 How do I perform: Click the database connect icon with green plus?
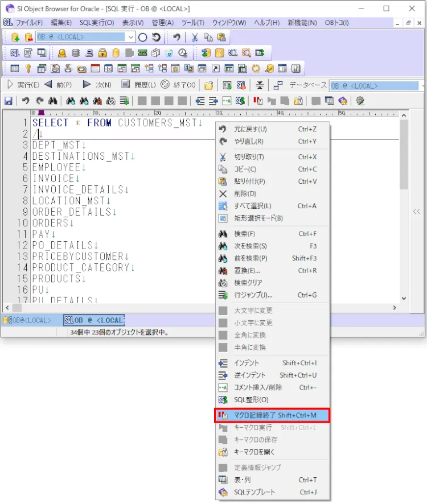click(x=15, y=38)
